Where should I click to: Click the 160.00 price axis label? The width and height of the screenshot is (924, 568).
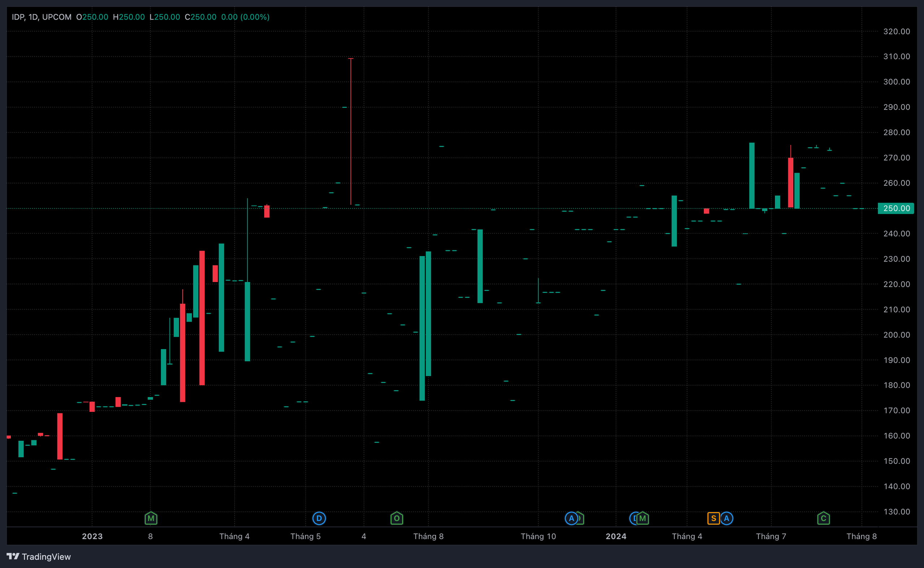click(x=897, y=436)
